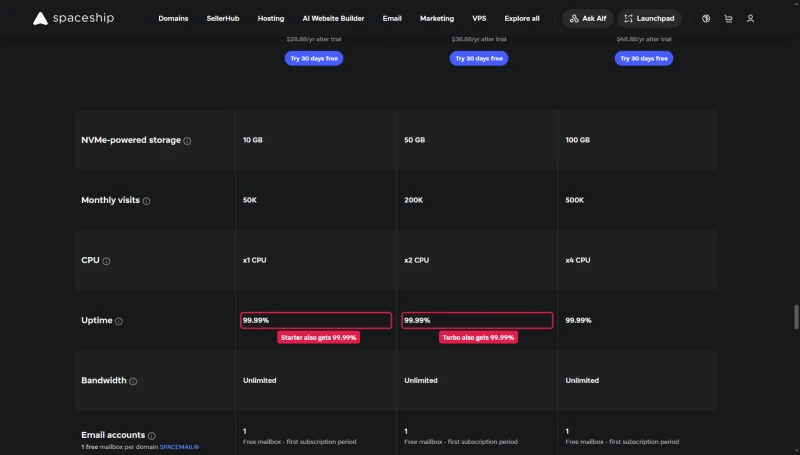Click the NVMe-powered storage row label
This screenshot has height=455, width=800.
tap(131, 140)
